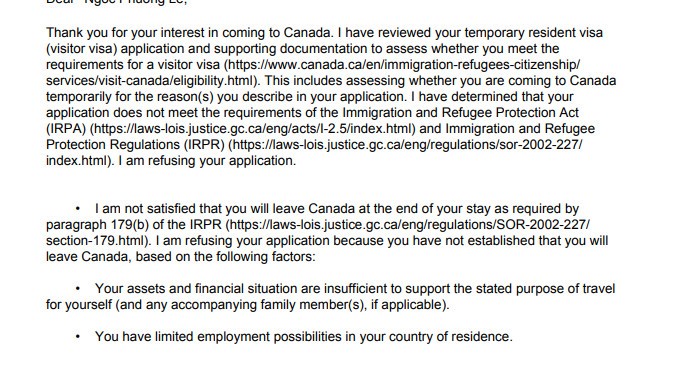Click 'accompanying family member(s)' text
This screenshot has width=690, height=382.
pos(268,305)
